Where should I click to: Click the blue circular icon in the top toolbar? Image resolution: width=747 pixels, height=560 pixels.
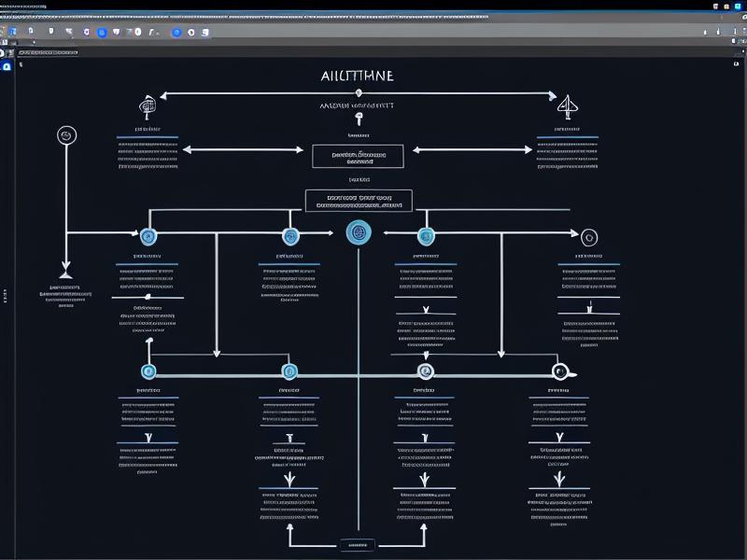(x=176, y=32)
